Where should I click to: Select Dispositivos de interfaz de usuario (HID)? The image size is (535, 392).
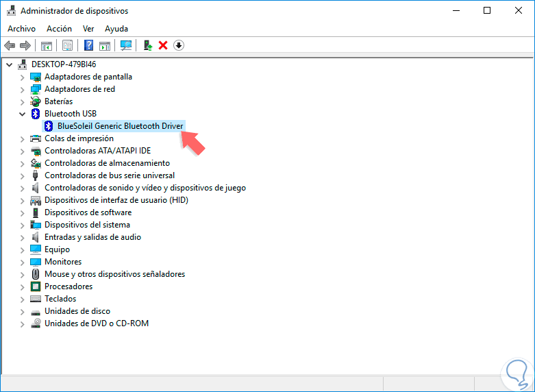[116, 200]
